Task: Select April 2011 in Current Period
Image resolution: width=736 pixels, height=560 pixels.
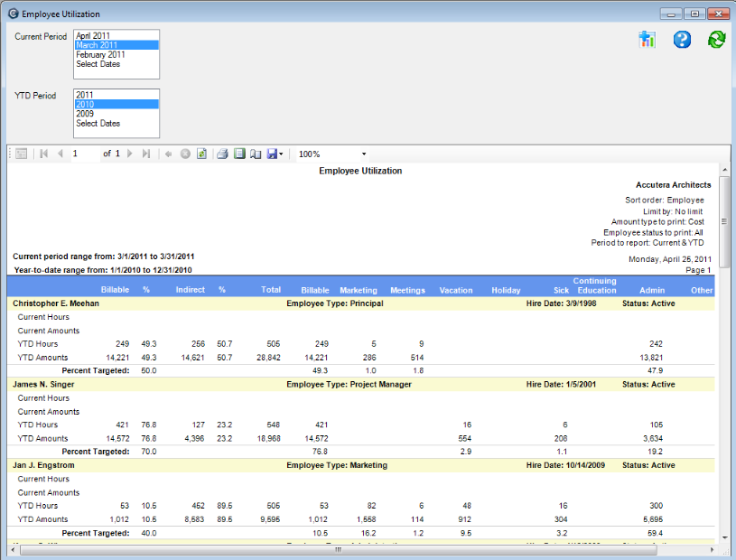Action: 93,36
